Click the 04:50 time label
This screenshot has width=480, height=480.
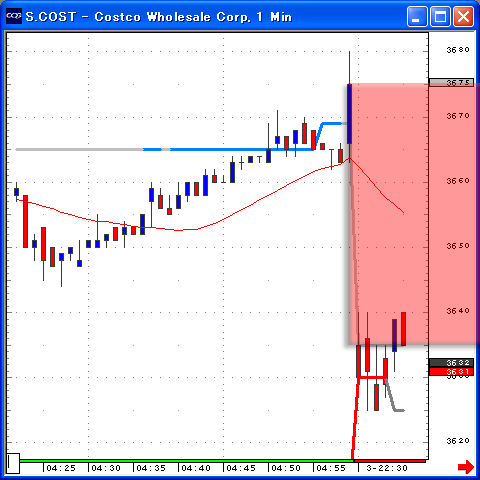click(x=286, y=468)
